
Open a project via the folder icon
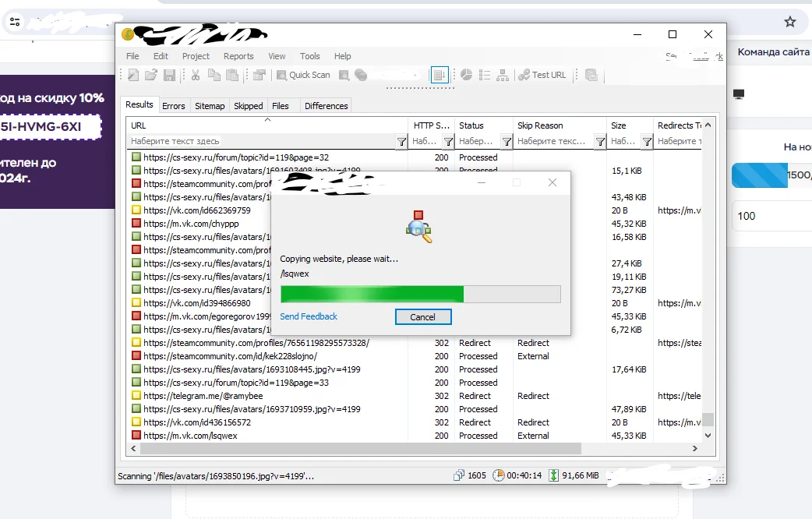coord(151,75)
